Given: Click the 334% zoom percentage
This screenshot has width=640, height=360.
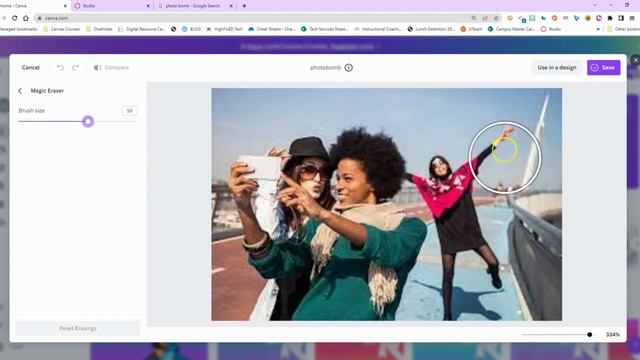Looking at the screenshot, I should (x=613, y=335).
